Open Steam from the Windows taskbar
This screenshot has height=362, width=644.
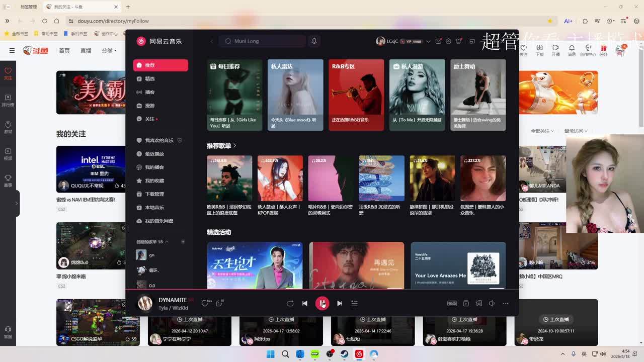(x=344, y=354)
